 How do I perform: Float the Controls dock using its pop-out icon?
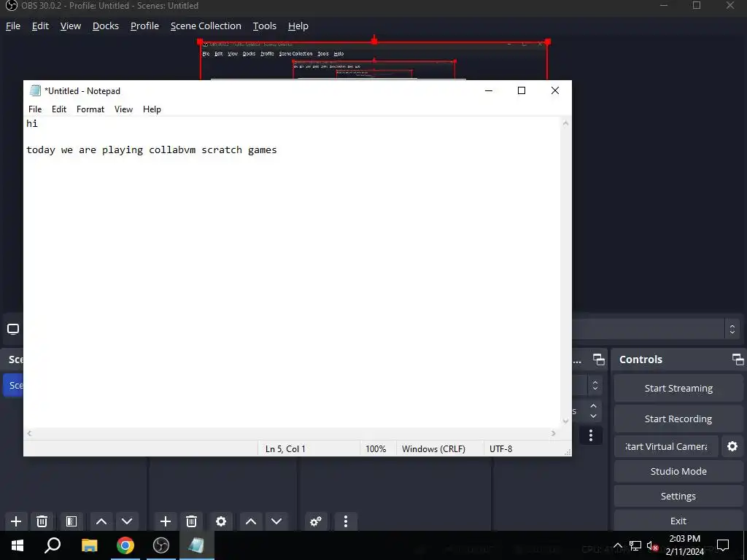[738, 359]
